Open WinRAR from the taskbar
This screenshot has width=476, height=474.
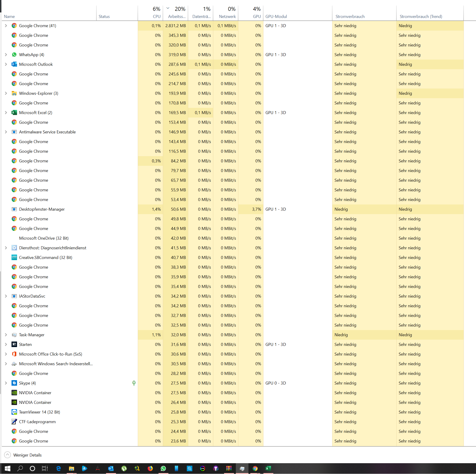[x=229, y=468]
